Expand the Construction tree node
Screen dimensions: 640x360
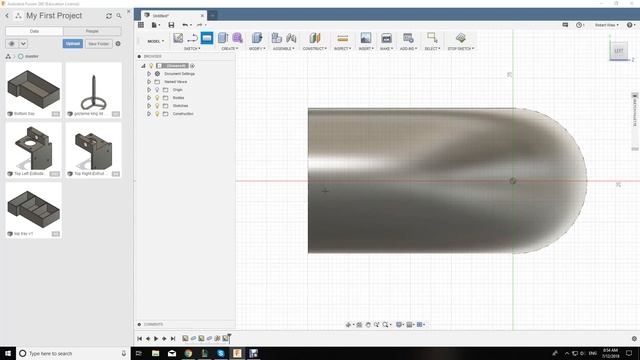pos(149,114)
